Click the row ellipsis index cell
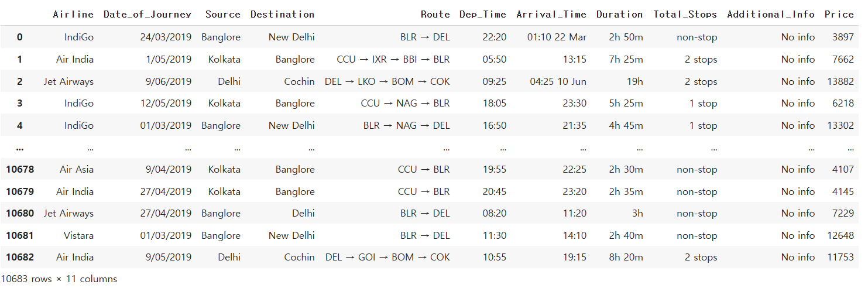 pos(20,148)
